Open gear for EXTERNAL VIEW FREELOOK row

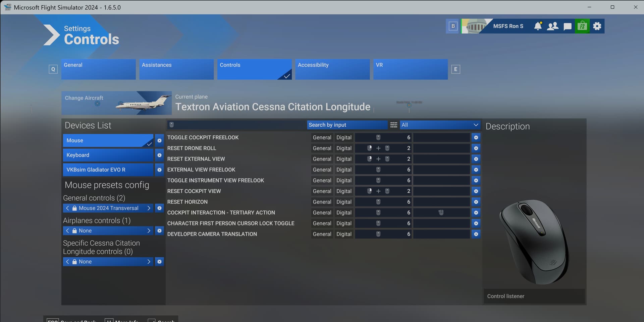[x=476, y=170]
